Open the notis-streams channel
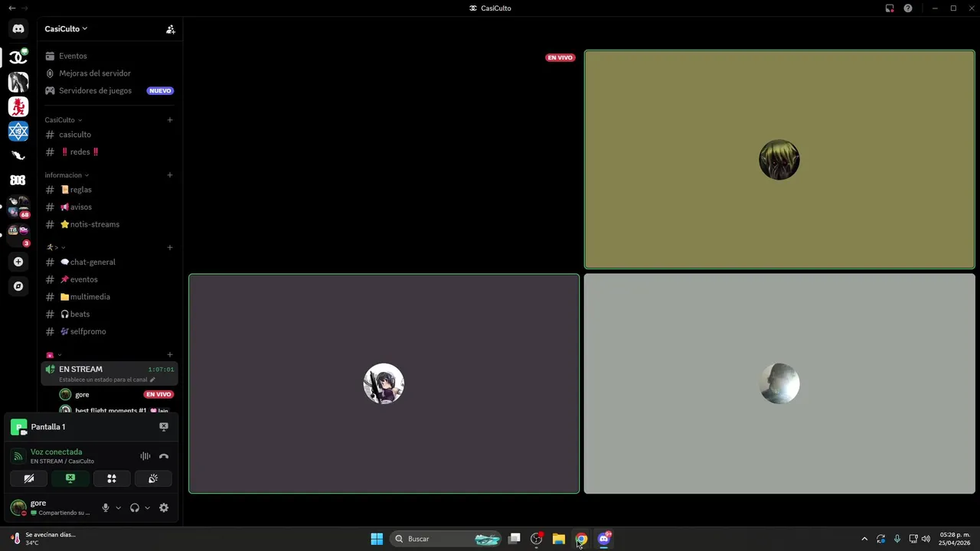The image size is (980, 551). 109,224
